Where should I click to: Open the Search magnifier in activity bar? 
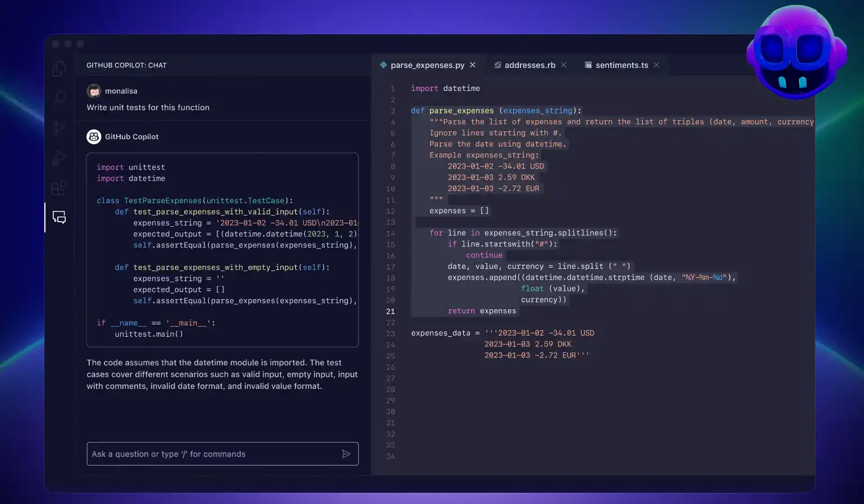(x=59, y=98)
